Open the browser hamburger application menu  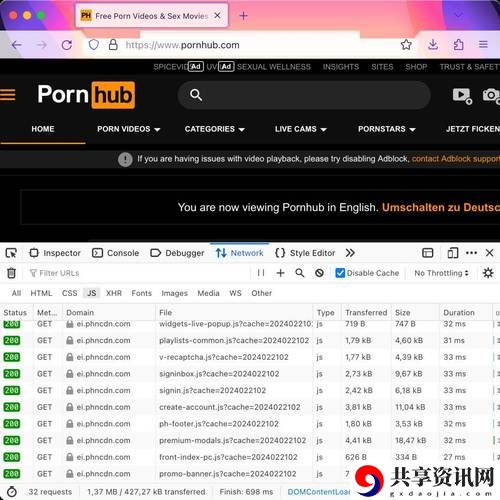[x=483, y=44]
